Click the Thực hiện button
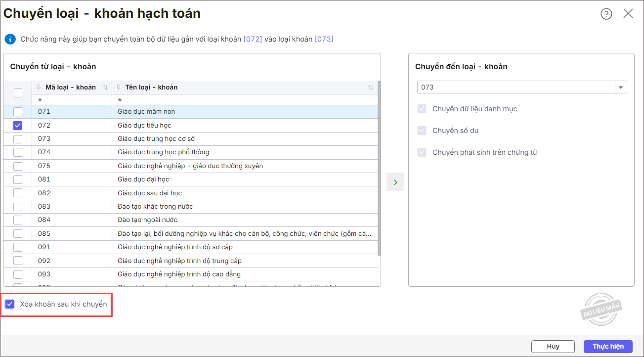644x357 pixels. (x=608, y=347)
